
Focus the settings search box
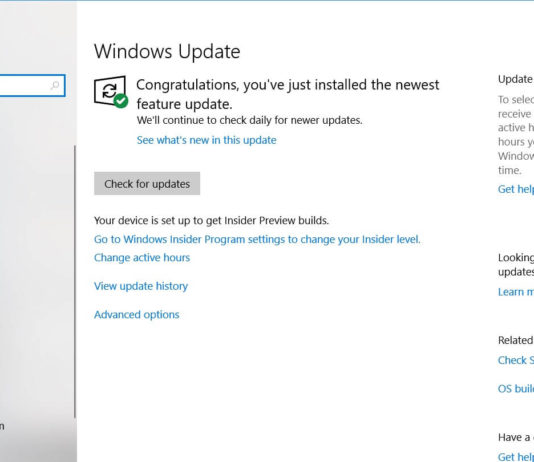[x=32, y=85]
